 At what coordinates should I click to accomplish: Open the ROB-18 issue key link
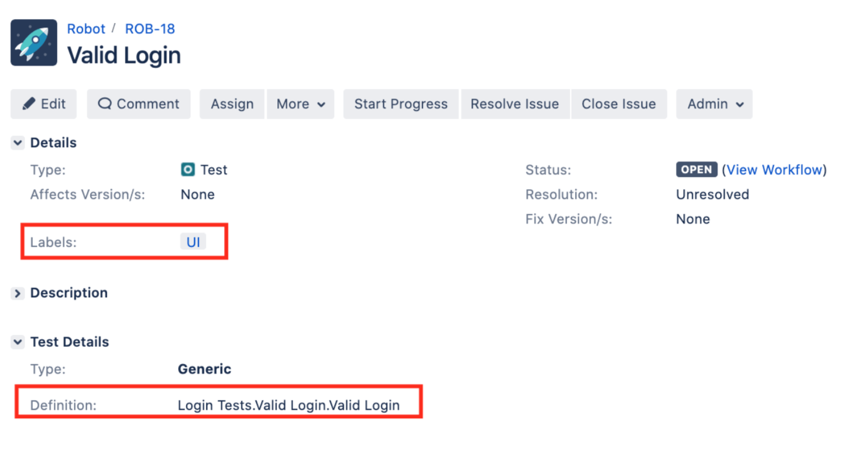click(x=150, y=29)
